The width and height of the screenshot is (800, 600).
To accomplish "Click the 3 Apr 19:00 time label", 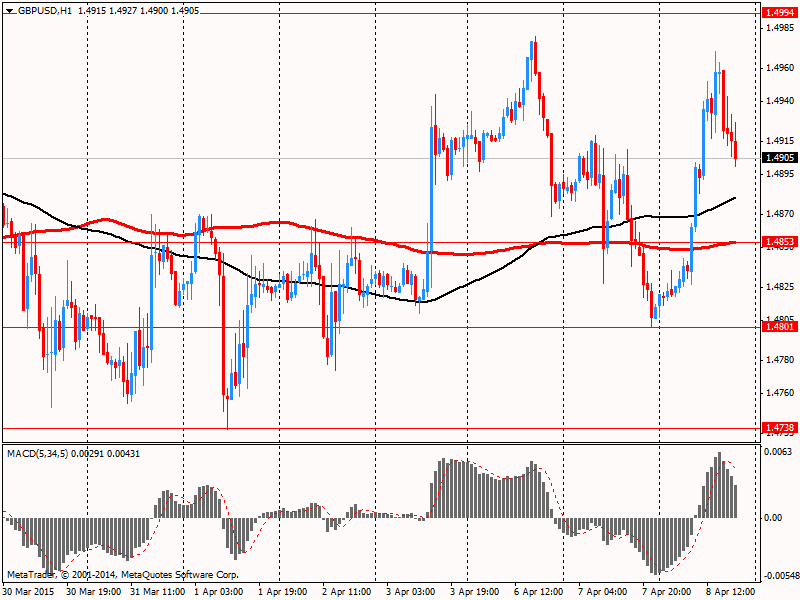I will [x=474, y=592].
